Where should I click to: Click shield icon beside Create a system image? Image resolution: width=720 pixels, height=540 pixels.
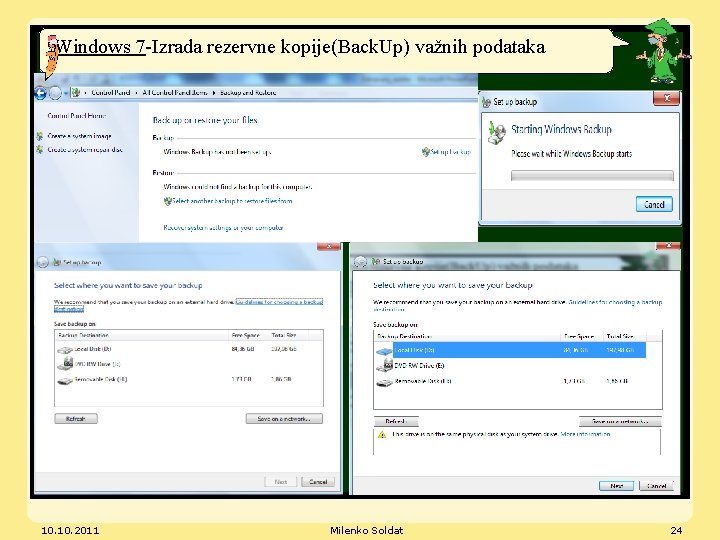(40, 136)
